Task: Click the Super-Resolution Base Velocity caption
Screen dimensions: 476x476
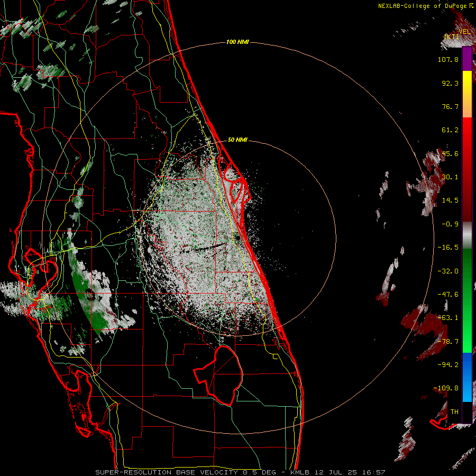Action: point(240,472)
